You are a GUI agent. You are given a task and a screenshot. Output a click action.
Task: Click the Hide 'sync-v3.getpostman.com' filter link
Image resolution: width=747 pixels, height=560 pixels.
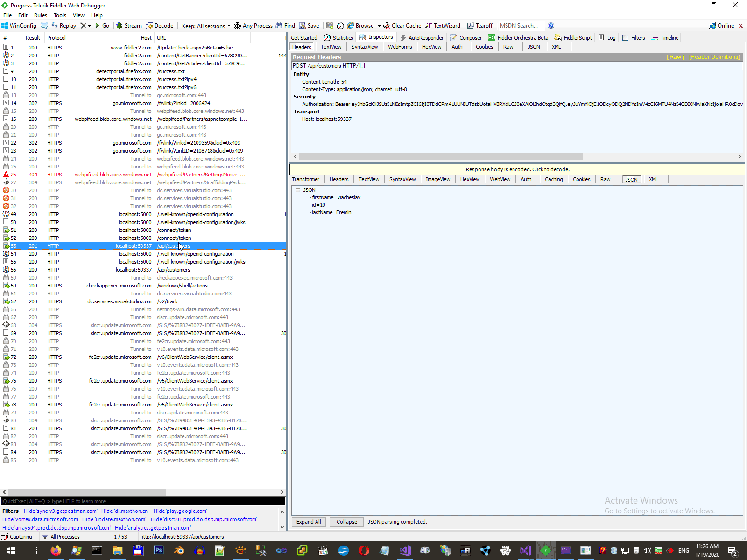(x=61, y=511)
